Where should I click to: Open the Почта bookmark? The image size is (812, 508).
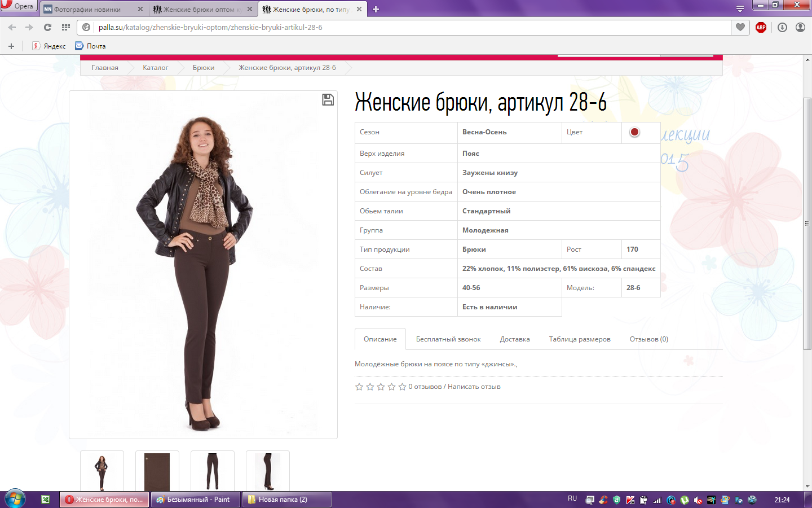(x=91, y=46)
